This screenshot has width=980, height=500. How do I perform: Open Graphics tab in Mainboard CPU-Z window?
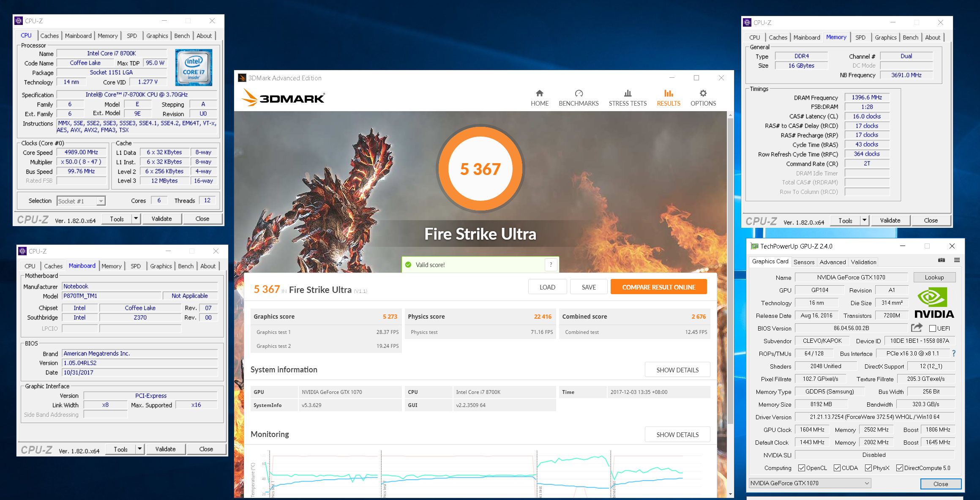point(161,266)
